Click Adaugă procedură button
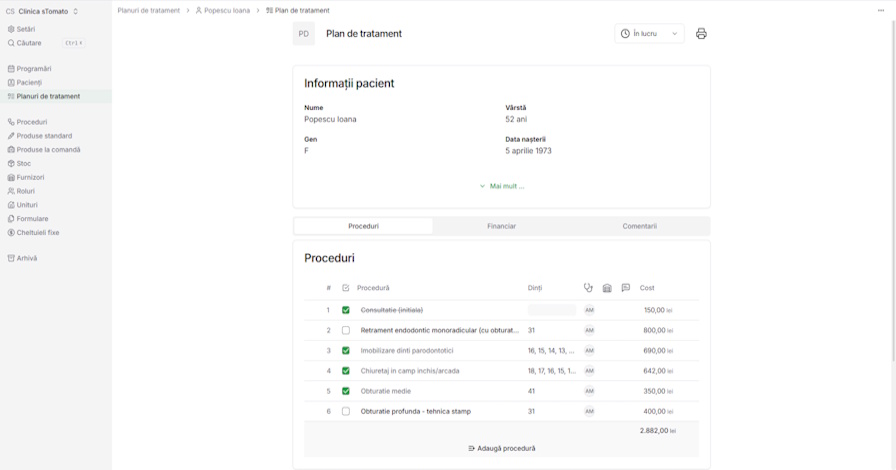 (501, 448)
